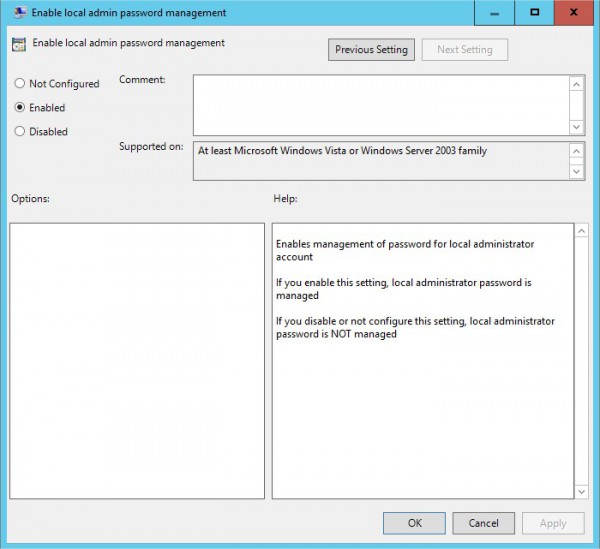Image resolution: width=600 pixels, height=549 pixels.
Task: Confirm with the OK button
Action: click(x=414, y=523)
